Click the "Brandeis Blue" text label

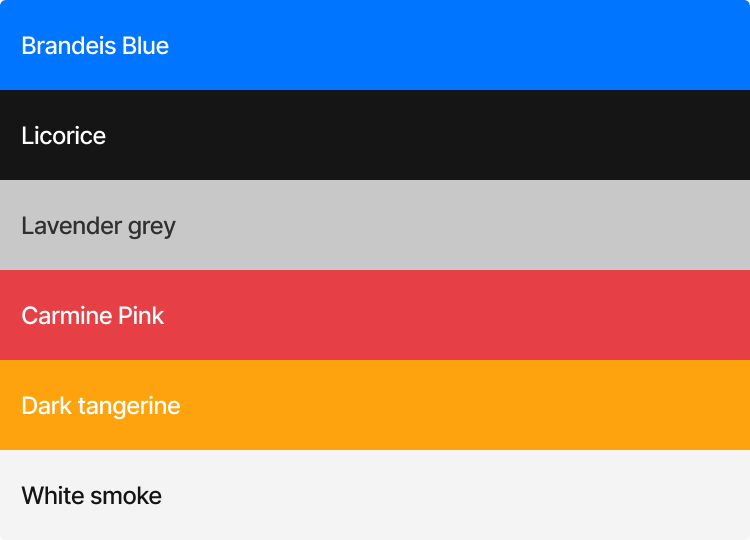tap(95, 46)
